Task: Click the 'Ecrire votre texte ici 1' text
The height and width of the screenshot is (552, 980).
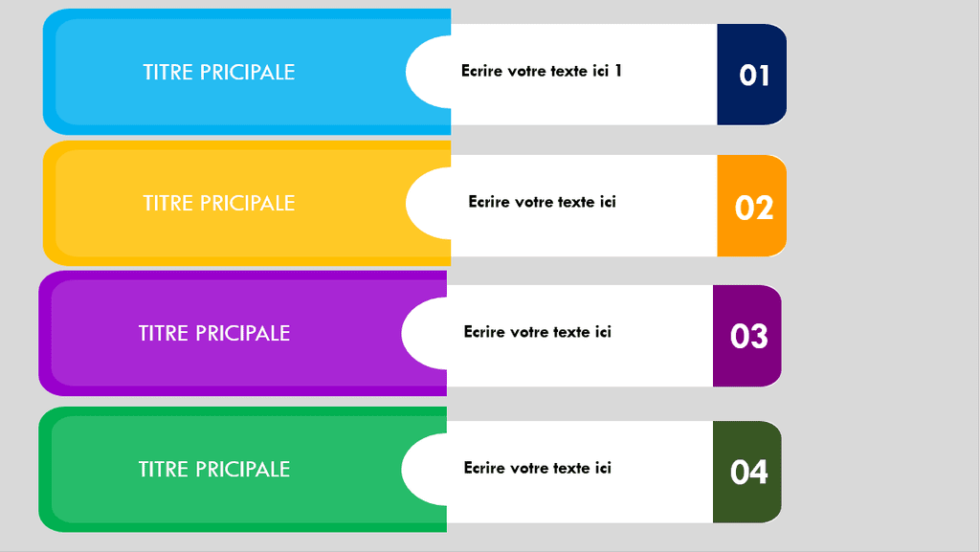Action: (x=542, y=71)
